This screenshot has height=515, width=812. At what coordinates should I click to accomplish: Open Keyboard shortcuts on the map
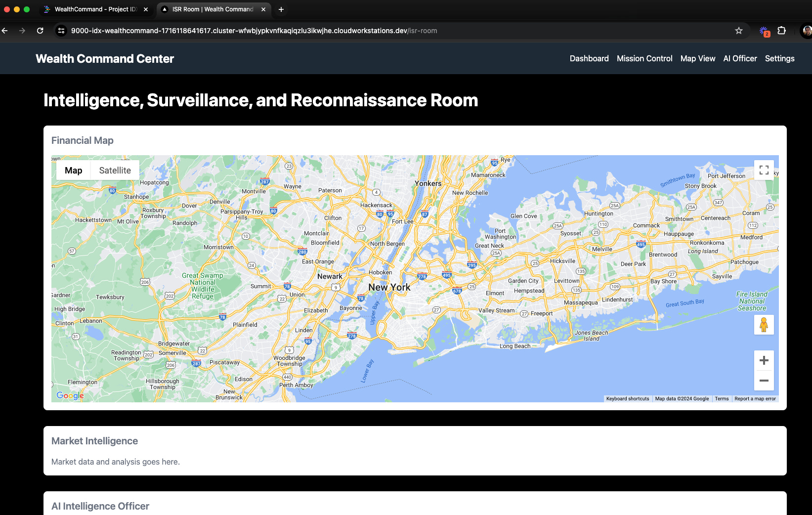(628, 398)
